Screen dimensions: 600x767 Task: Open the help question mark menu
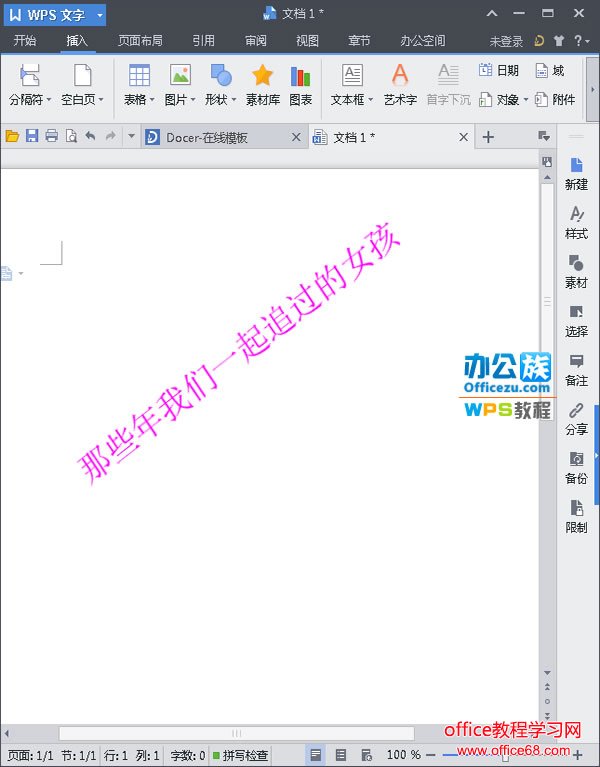[581, 41]
